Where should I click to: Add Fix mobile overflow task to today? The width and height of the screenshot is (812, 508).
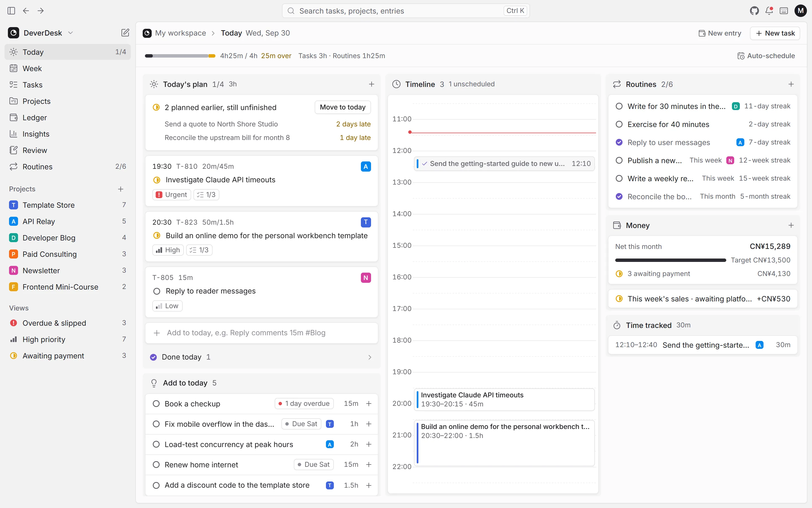(369, 424)
